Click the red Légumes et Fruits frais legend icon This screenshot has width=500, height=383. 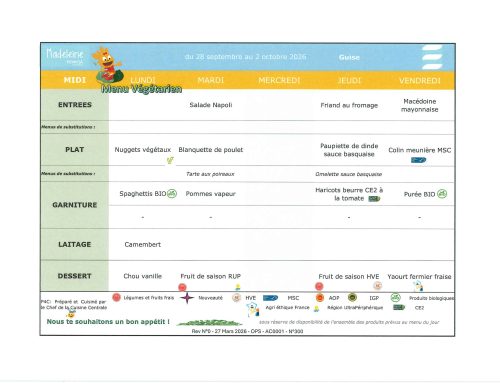[116, 298]
